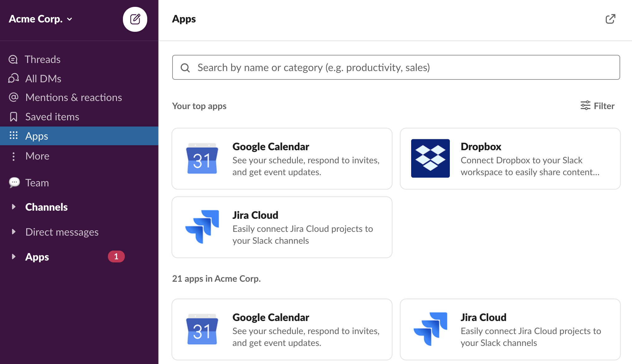The image size is (632, 364).
Task: Expand the Channels section in sidebar
Action: 13,207
